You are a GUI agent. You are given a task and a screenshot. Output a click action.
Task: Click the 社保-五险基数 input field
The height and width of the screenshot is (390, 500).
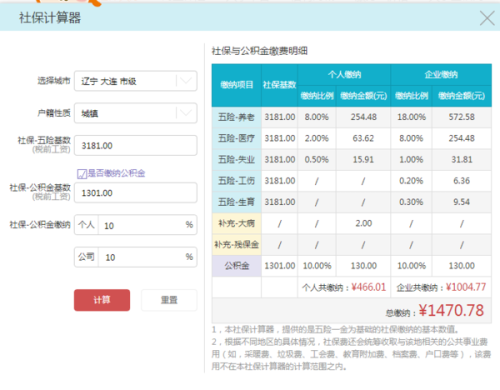(x=136, y=145)
